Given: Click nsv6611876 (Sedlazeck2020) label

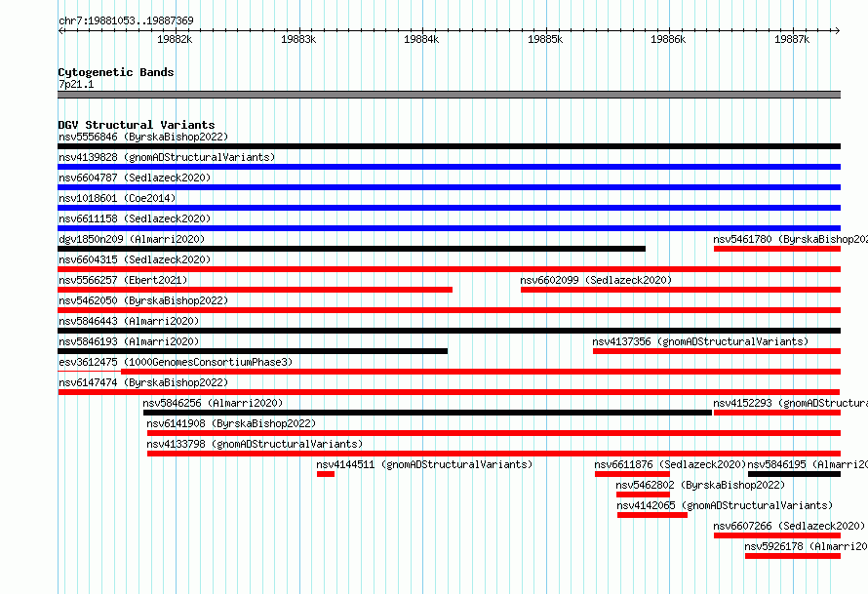Looking at the screenshot, I should (x=670, y=464).
